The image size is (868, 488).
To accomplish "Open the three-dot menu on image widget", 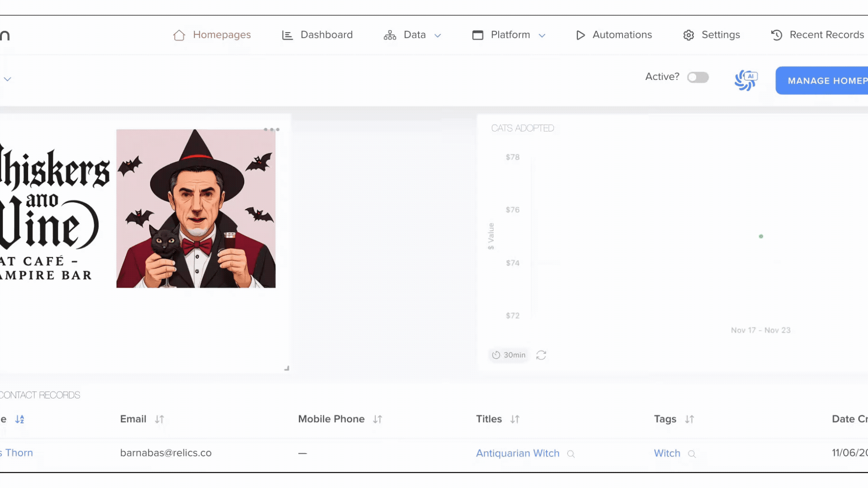I will (x=271, y=130).
